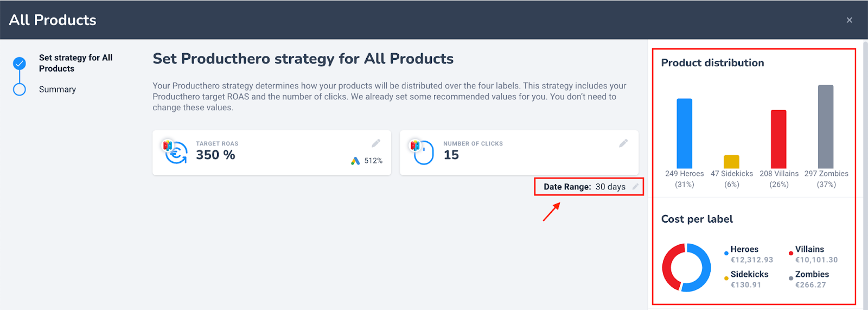868x310 pixels.
Task: Select the completed strategy step checkmark
Action: tap(20, 64)
